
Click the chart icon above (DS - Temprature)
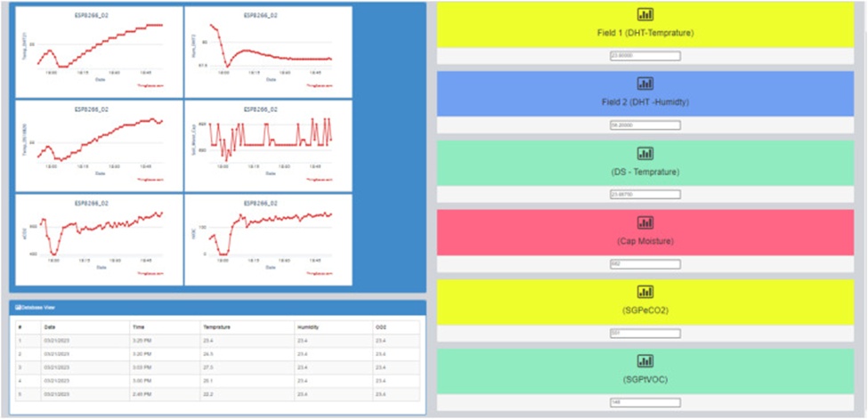645,153
